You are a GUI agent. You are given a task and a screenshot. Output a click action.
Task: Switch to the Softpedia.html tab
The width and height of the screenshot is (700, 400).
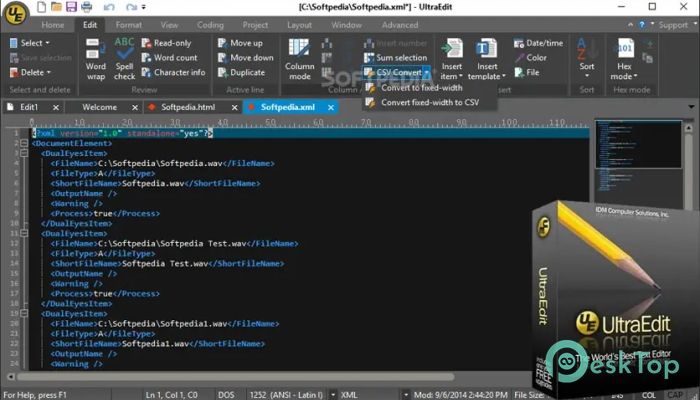[x=188, y=107]
